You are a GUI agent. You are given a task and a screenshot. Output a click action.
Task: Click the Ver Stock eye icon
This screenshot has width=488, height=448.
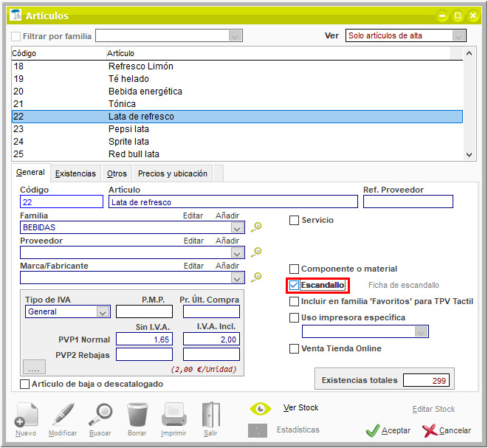(260, 409)
